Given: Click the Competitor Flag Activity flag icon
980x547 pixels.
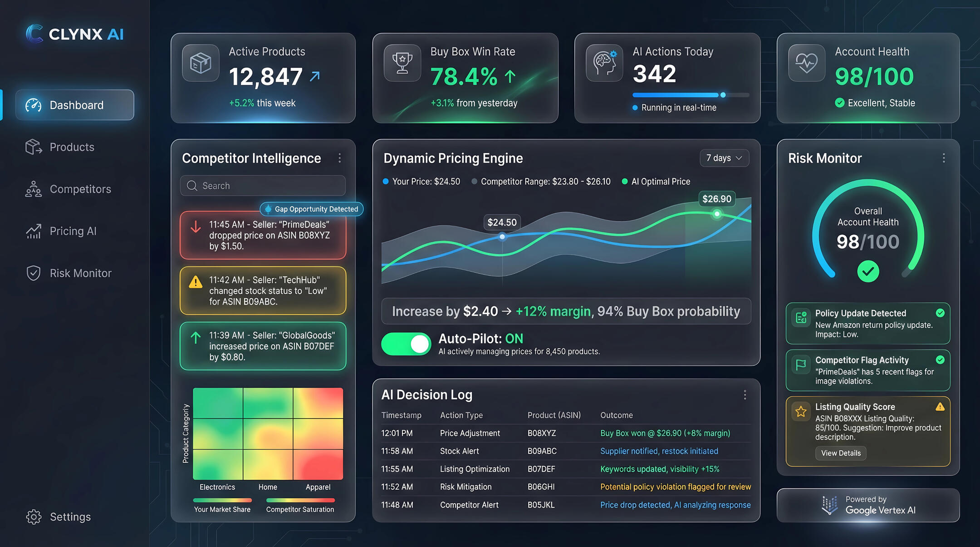Looking at the screenshot, I should point(801,364).
